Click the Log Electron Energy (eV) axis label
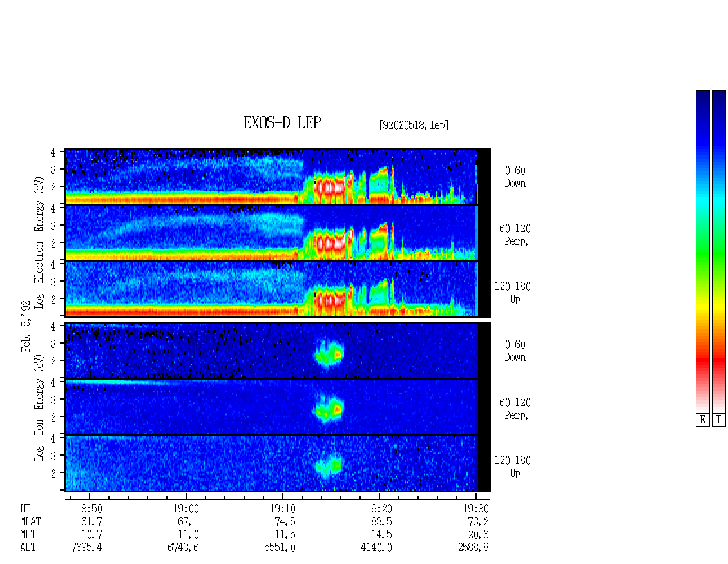 (39, 242)
